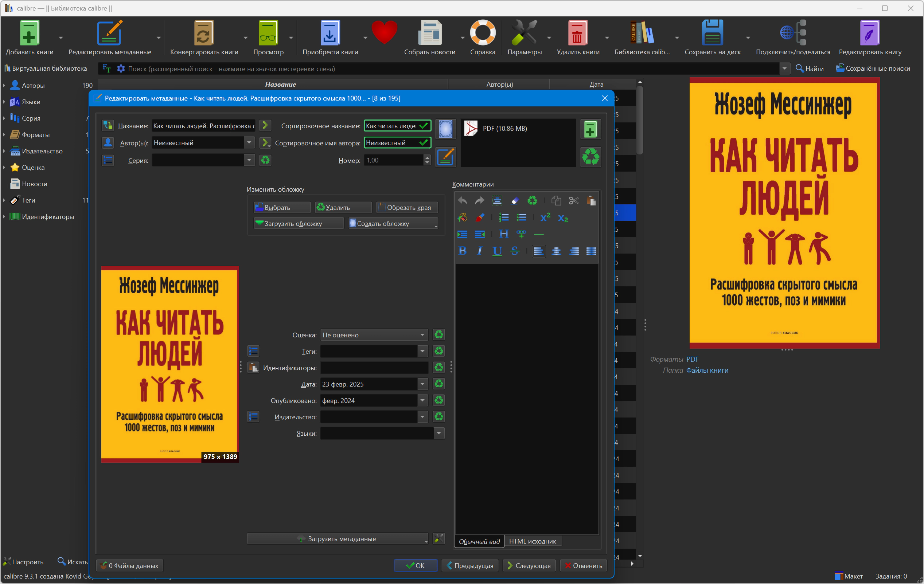Toggle italic formatting in comments editor
This screenshot has height=584, width=924.
coord(480,251)
